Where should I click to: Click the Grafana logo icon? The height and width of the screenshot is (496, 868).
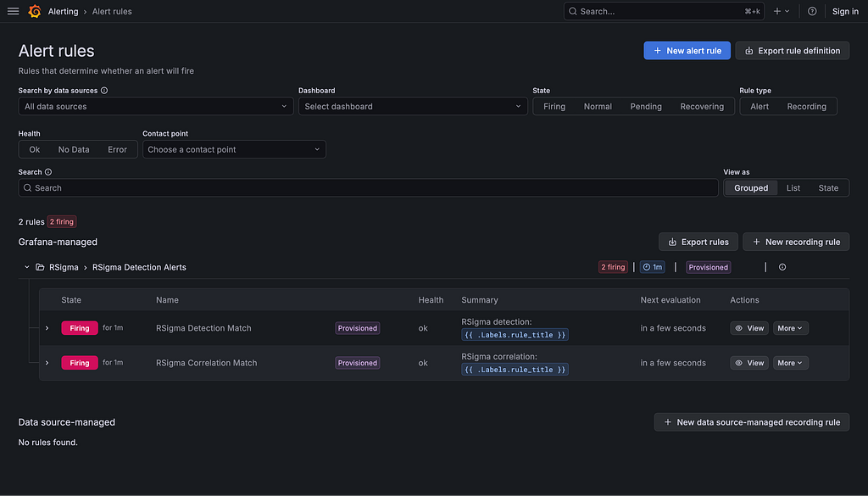click(35, 11)
